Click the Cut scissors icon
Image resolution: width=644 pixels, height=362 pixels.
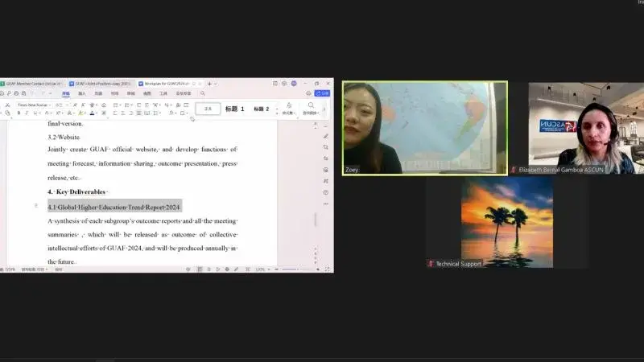(7, 105)
